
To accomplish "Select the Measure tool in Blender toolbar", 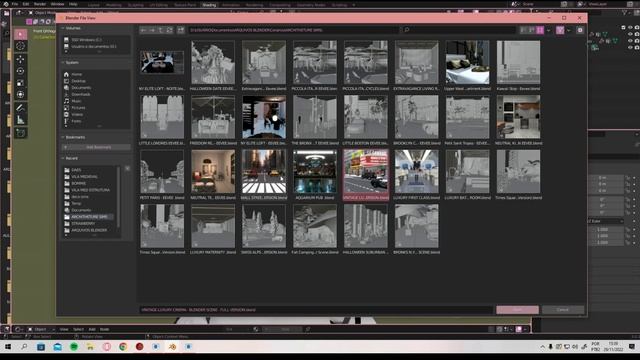I will [x=20, y=120].
